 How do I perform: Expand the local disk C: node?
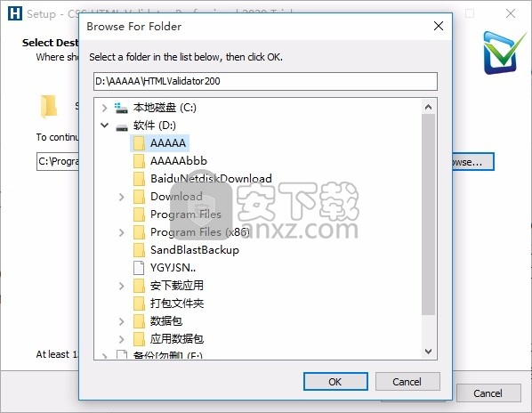104,109
